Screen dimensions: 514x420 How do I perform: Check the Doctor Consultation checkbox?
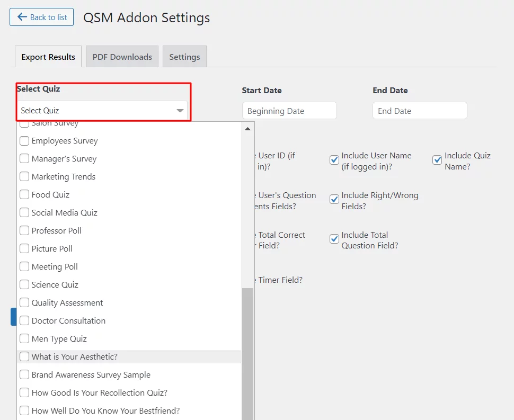[24, 321]
